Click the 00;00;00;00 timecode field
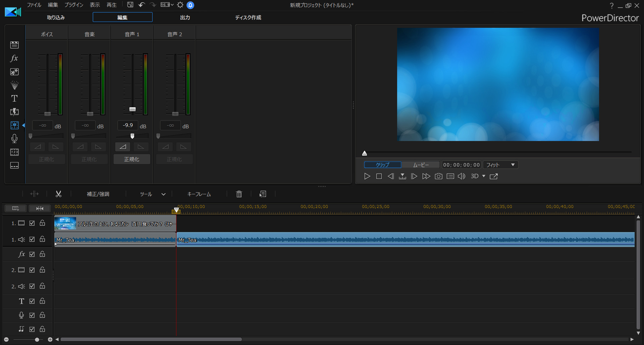 click(462, 165)
